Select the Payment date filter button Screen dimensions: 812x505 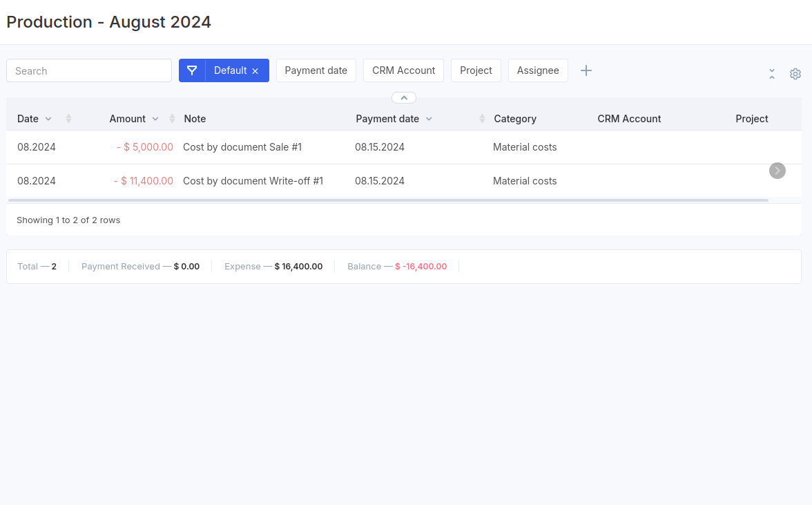click(316, 70)
